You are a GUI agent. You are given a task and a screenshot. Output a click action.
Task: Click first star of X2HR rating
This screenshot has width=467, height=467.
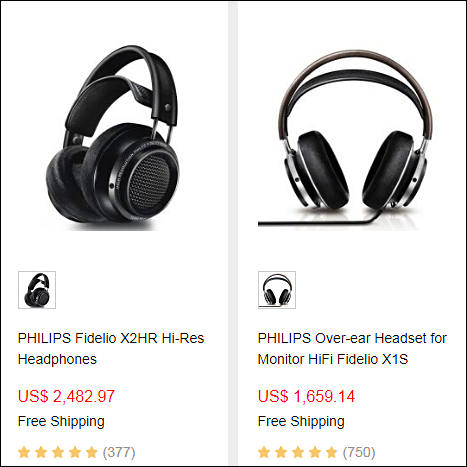pos(24,452)
